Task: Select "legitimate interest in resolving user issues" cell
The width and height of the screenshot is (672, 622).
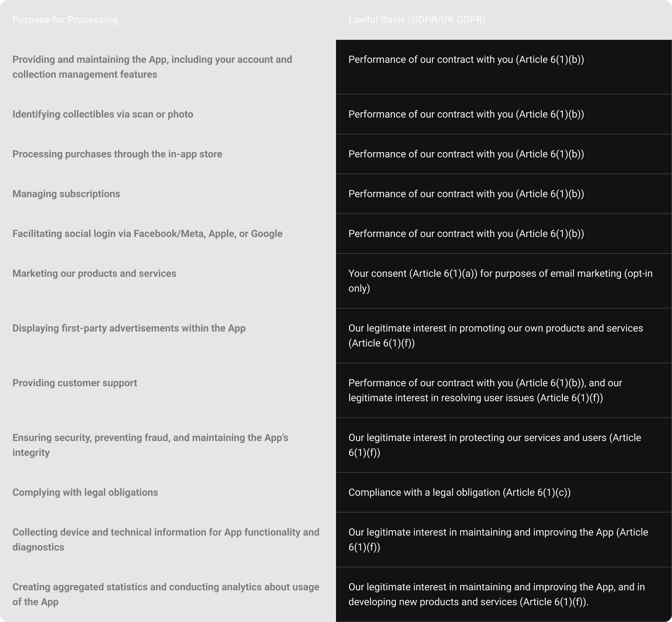Action: pos(485,390)
